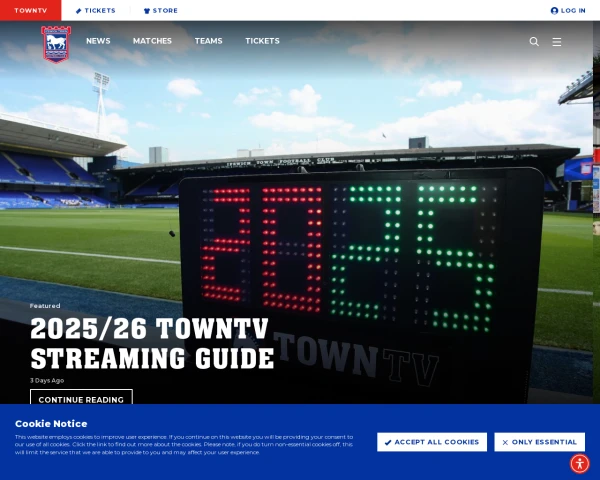Open the Teams menu
The height and width of the screenshot is (480, 600).
pyautogui.click(x=209, y=41)
